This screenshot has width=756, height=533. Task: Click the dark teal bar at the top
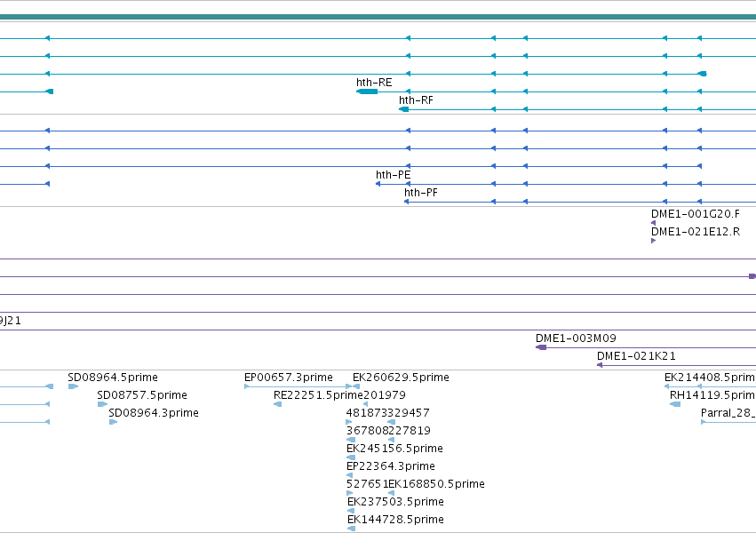(x=378, y=18)
